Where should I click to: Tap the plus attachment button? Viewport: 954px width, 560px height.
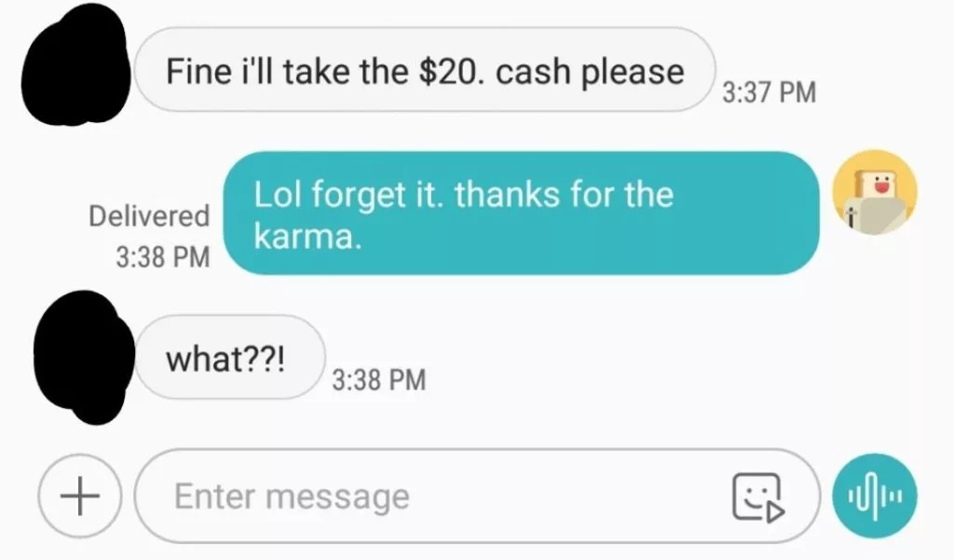80,496
